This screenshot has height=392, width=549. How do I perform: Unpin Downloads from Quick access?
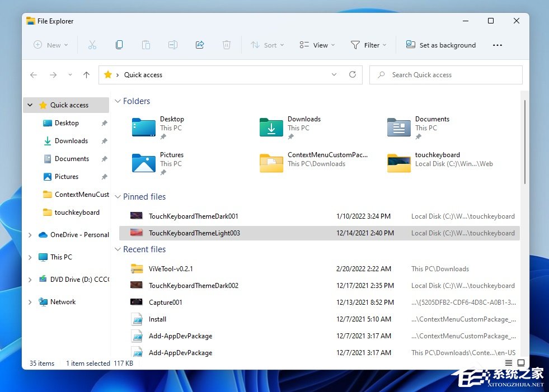[105, 141]
